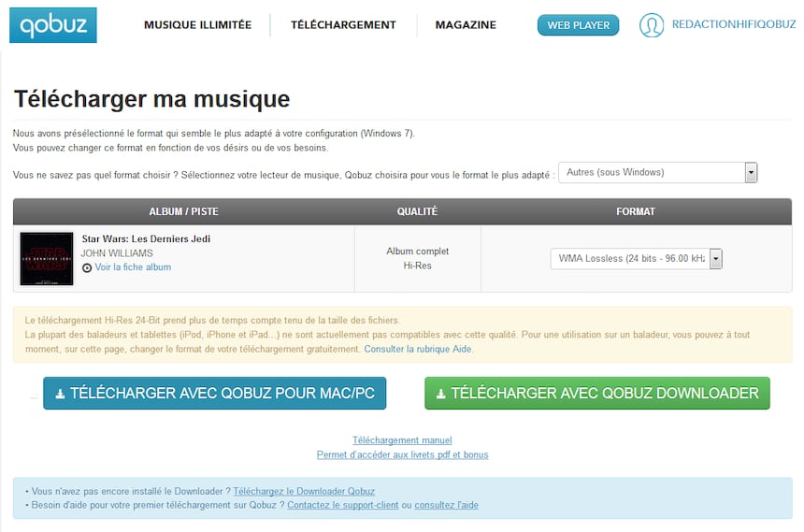
Task: Open the Téléchargement menu
Action: 343,24
